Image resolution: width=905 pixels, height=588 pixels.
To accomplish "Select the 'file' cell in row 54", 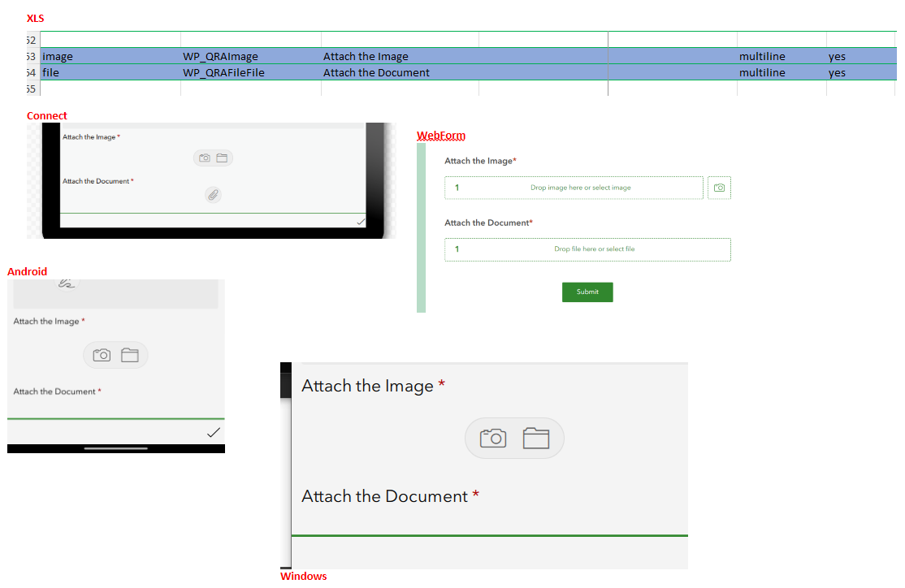I will coord(110,72).
